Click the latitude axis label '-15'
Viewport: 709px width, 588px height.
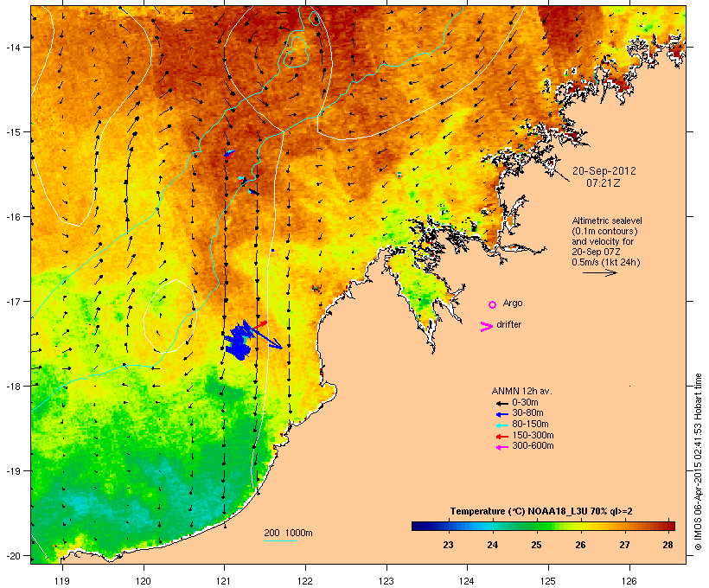pyautogui.click(x=12, y=132)
